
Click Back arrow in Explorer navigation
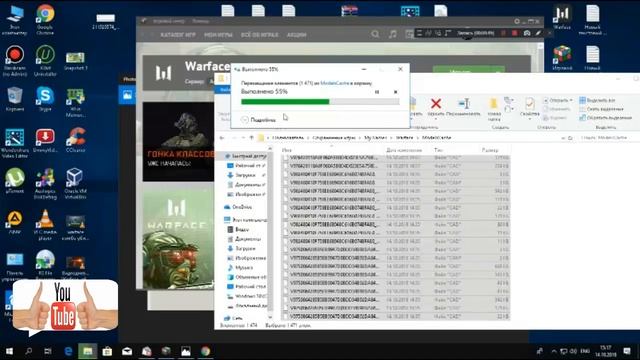pyautogui.click(x=222, y=138)
